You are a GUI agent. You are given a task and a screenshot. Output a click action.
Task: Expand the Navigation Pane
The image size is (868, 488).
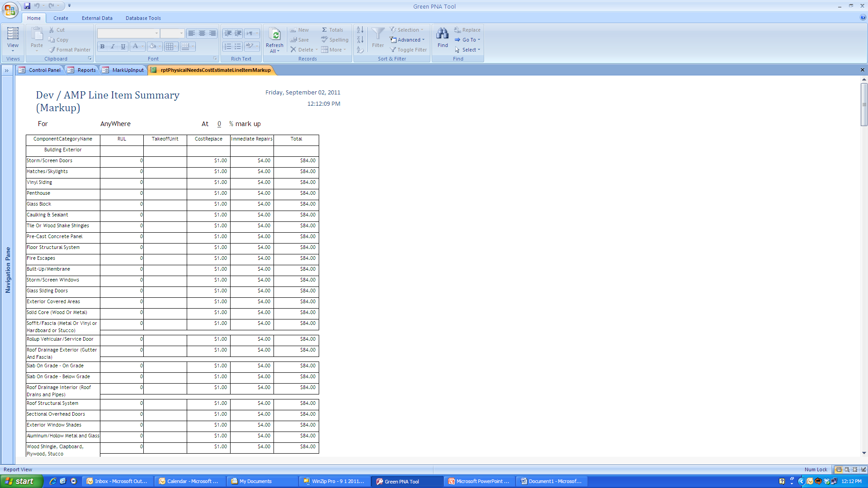(6, 70)
